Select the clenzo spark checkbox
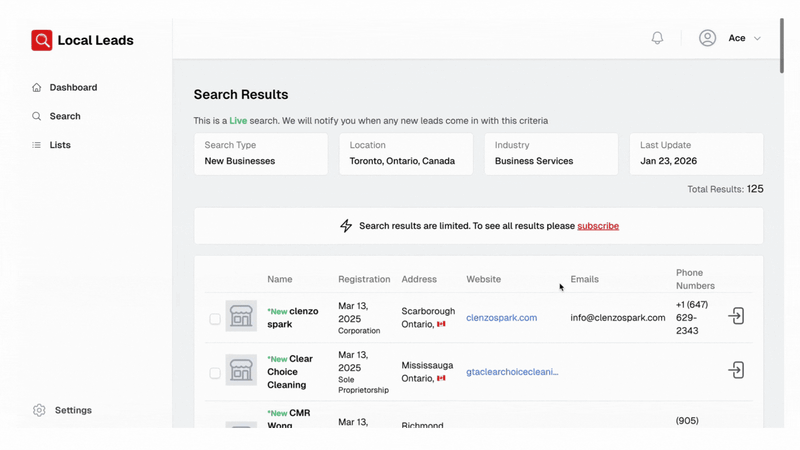The height and width of the screenshot is (450, 800). click(215, 319)
